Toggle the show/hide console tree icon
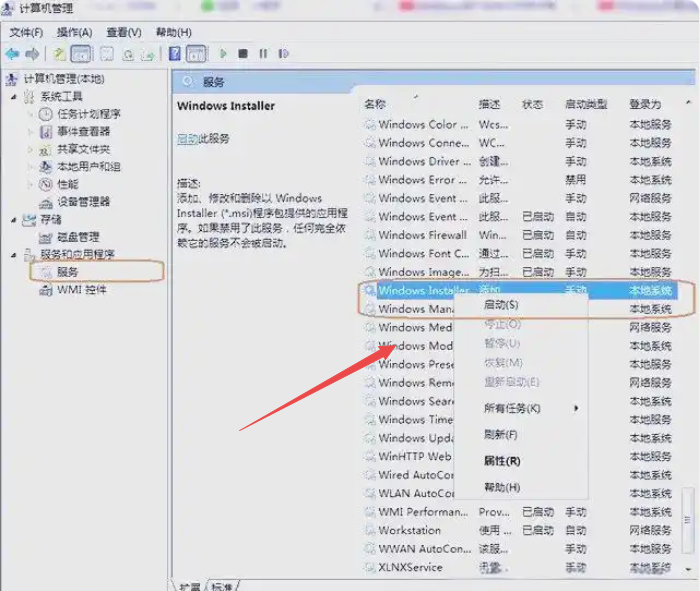This screenshot has height=591, width=700. pyautogui.click(x=81, y=54)
